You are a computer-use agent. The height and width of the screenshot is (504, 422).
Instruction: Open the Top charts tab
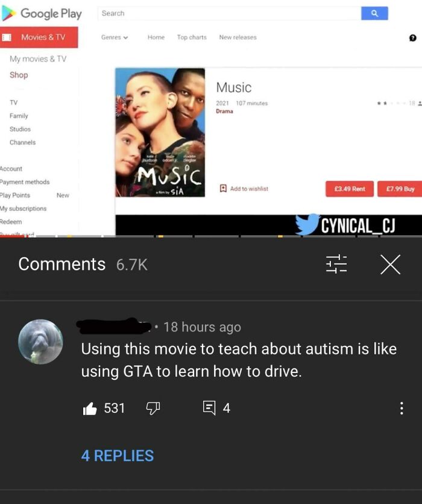coord(192,37)
